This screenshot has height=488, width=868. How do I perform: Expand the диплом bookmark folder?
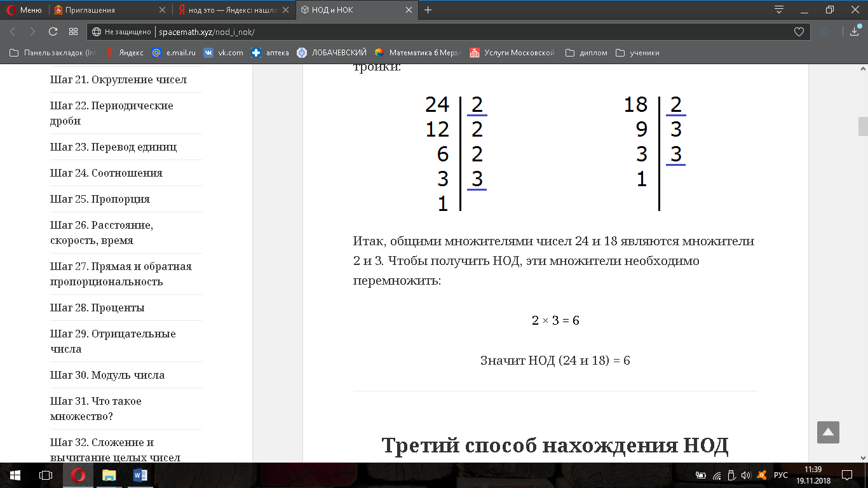click(x=587, y=53)
